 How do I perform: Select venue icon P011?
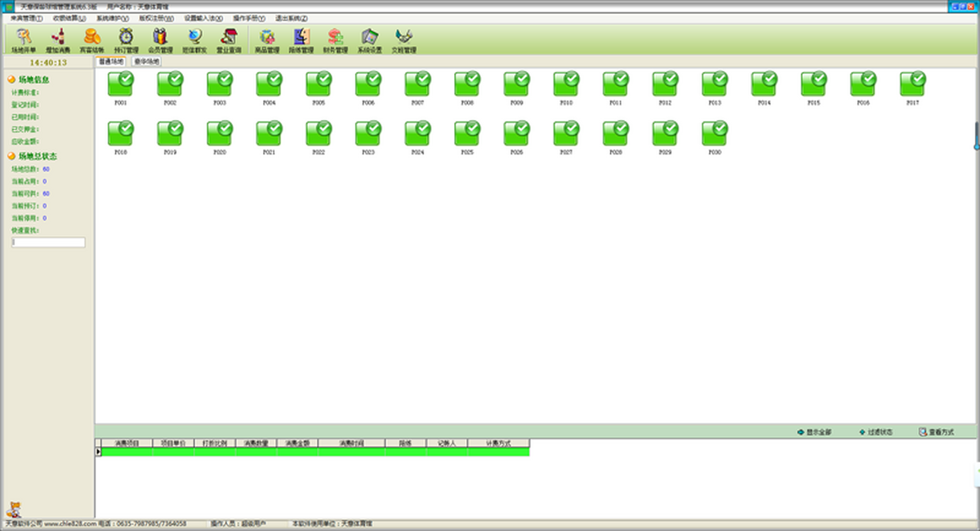(x=616, y=84)
